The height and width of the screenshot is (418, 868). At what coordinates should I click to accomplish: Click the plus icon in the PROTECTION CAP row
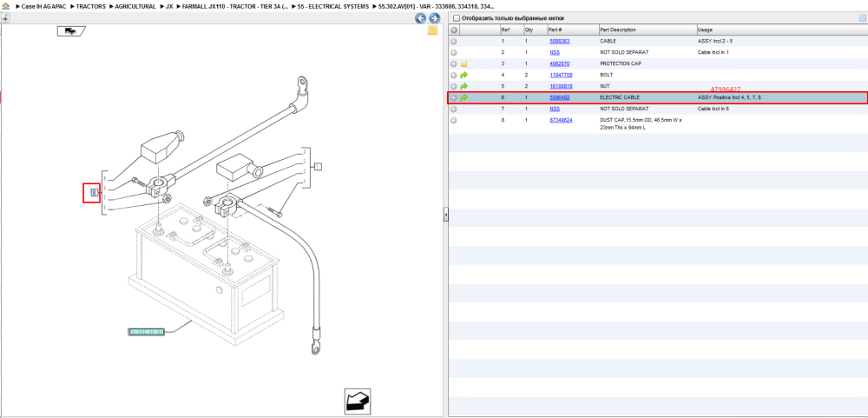point(453,63)
